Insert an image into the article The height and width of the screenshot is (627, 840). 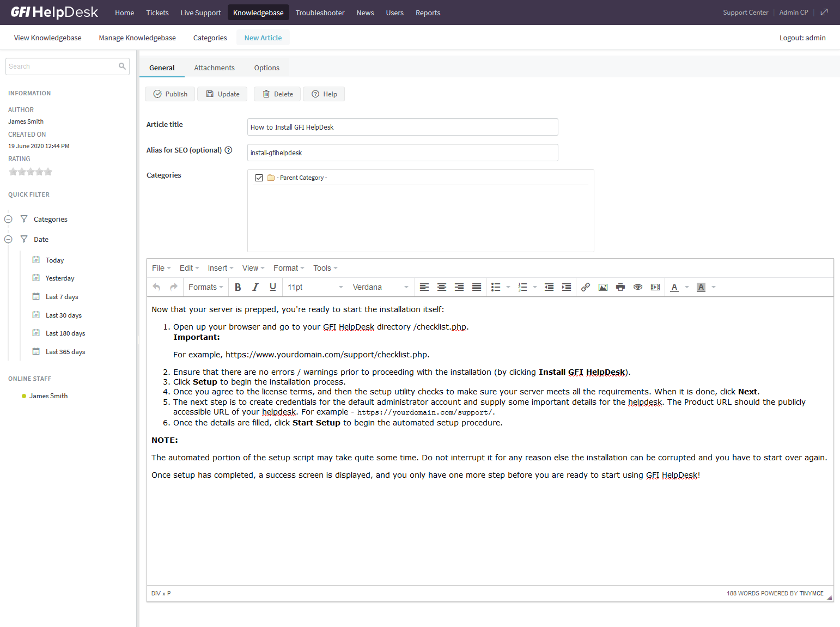pos(603,287)
